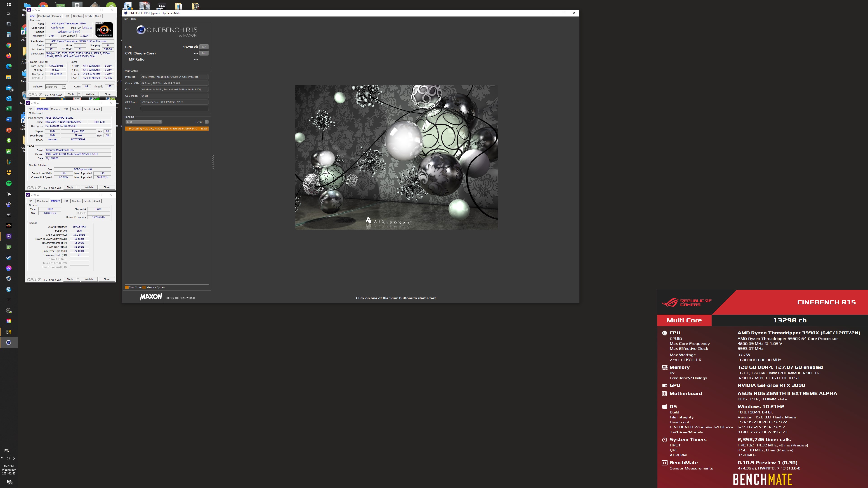This screenshot has height=488, width=868.
Task: Show hidden system tray icons chevron
Action: (14, 458)
